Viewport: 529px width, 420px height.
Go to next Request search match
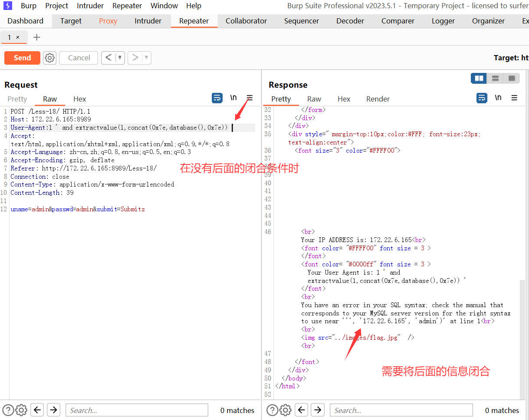[53, 410]
